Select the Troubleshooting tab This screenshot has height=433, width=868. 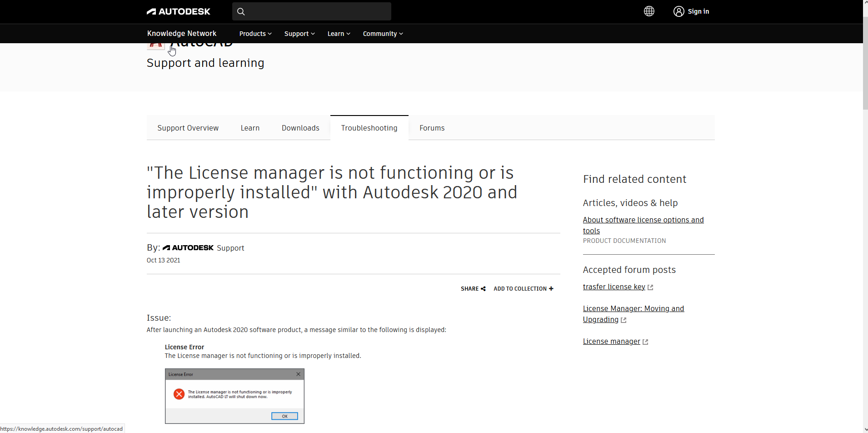pyautogui.click(x=369, y=128)
